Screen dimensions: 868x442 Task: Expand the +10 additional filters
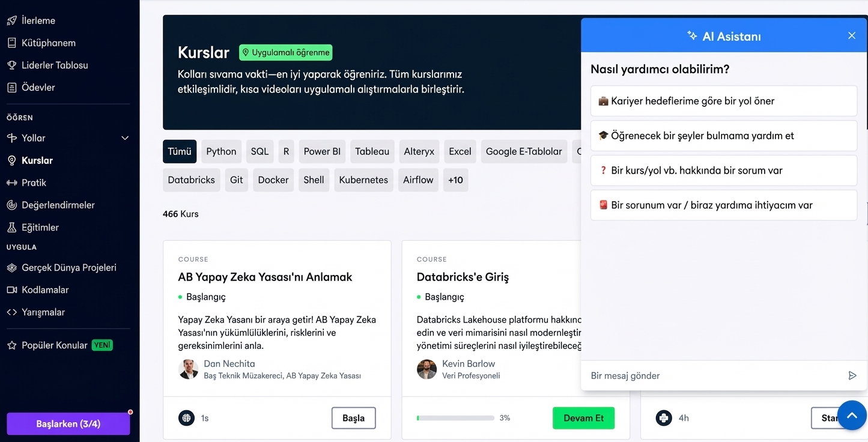455,180
